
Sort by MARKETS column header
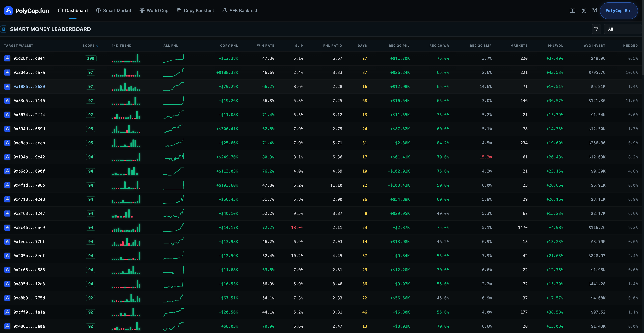519,45
